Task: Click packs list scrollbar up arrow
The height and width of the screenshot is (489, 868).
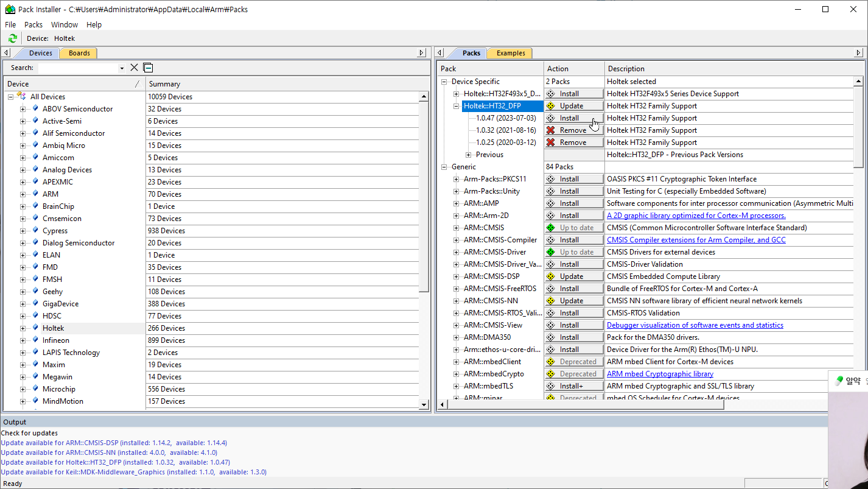Action: point(858,82)
